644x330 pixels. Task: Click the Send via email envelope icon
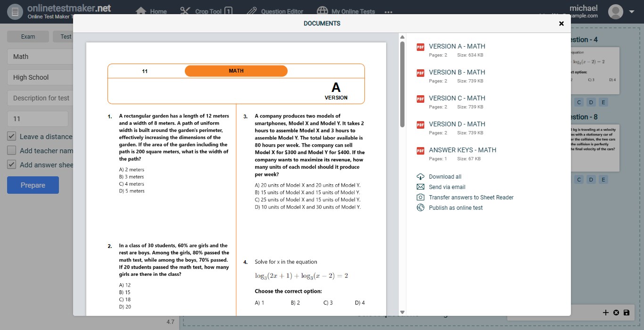pyautogui.click(x=421, y=187)
